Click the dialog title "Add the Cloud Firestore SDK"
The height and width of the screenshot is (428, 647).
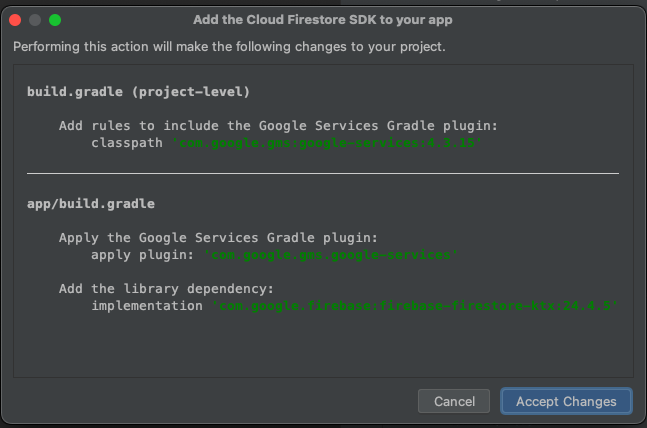click(x=323, y=20)
